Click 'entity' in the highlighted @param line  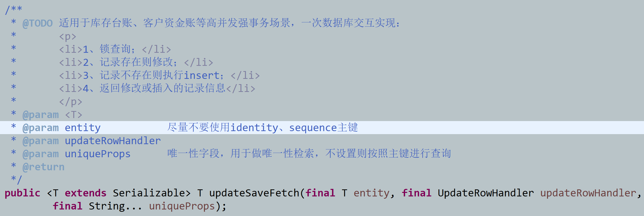(83, 128)
